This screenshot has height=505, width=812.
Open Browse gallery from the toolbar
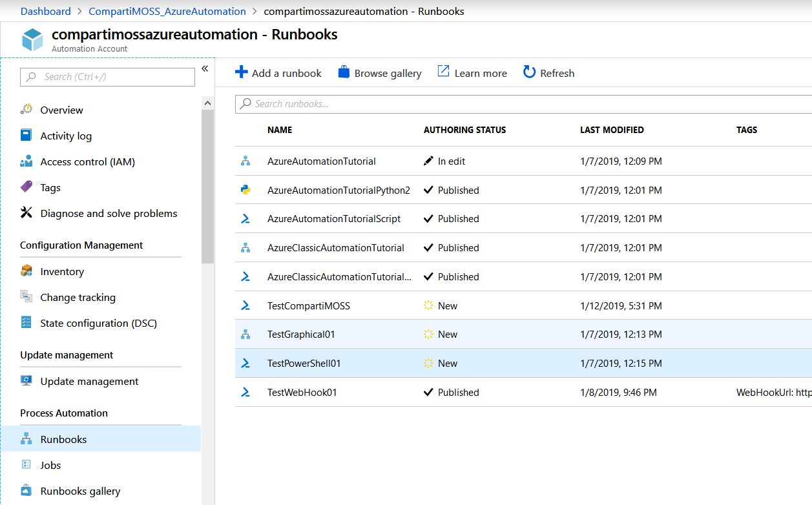click(x=380, y=73)
